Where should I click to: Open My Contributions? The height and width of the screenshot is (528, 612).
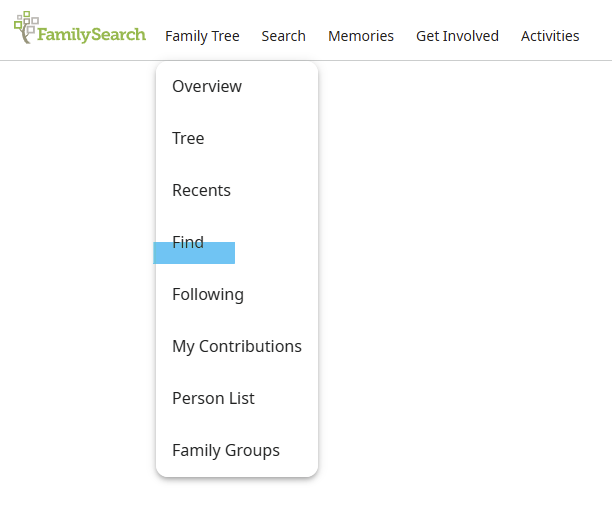[237, 346]
